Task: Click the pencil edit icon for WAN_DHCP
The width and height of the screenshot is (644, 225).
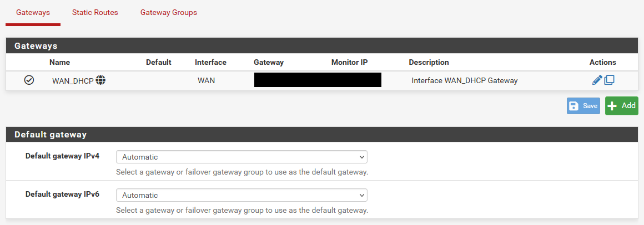Action: click(x=597, y=80)
